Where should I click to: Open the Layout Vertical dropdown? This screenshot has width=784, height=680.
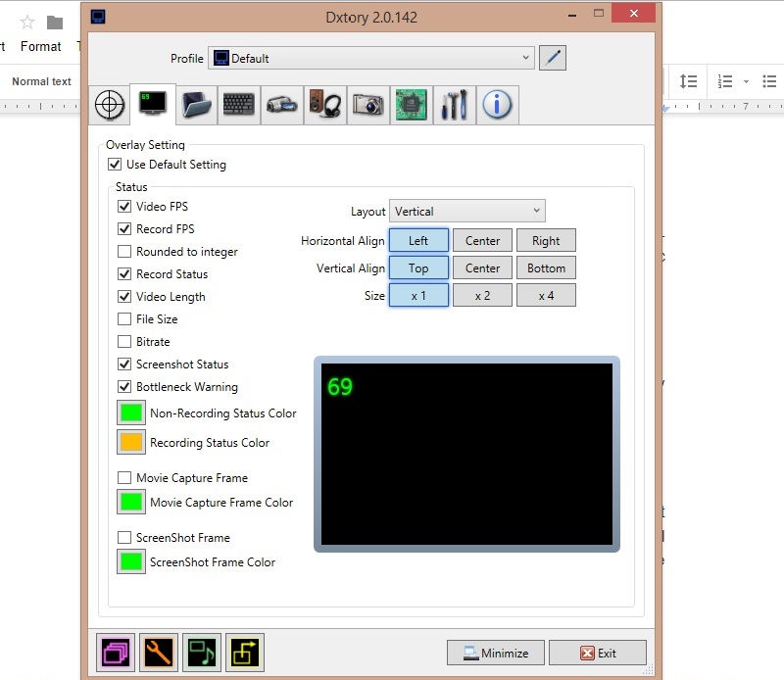pos(466,212)
